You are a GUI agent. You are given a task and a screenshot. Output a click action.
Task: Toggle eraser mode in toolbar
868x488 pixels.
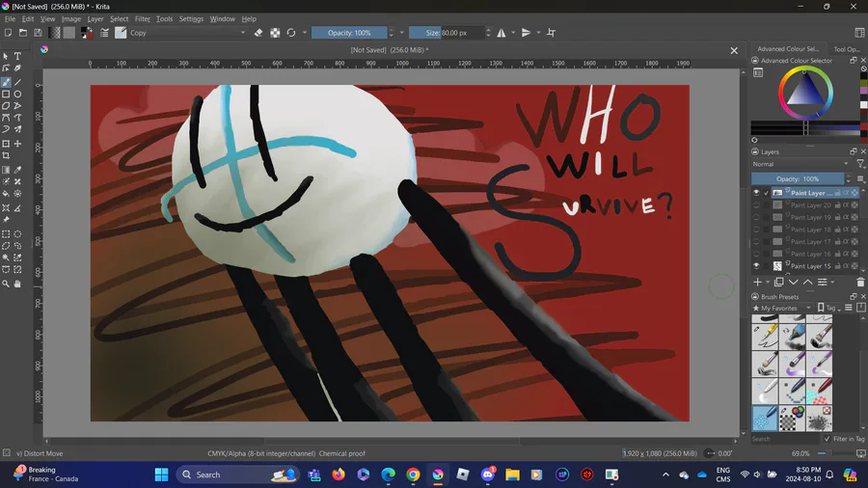click(x=258, y=33)
